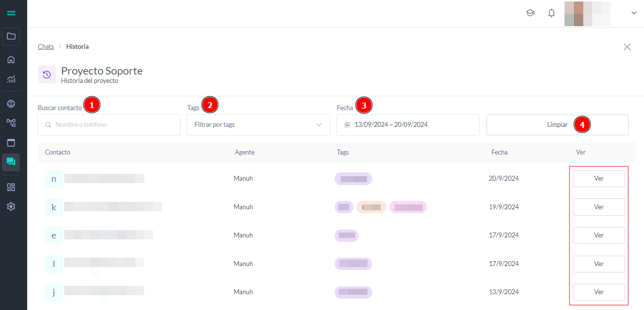Open analytics with the chart icon

click(11, 79)
